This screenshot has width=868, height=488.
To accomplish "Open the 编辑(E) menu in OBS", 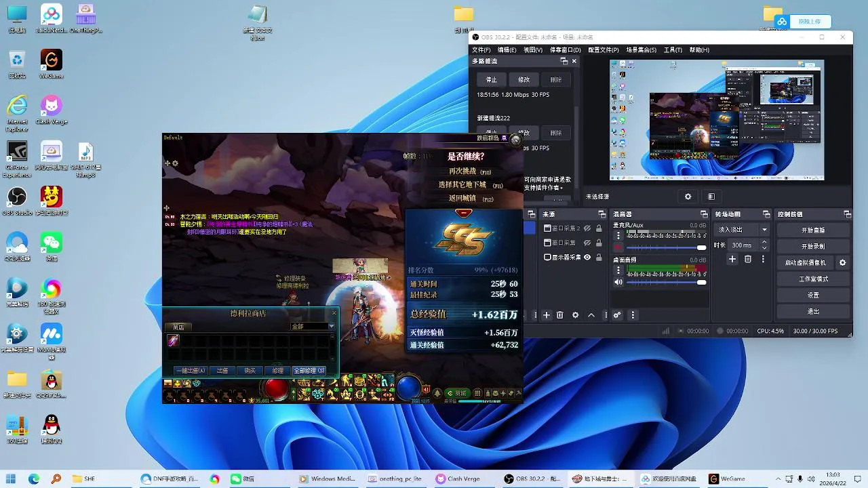I will pyautogui.click(x=507, y=49).
